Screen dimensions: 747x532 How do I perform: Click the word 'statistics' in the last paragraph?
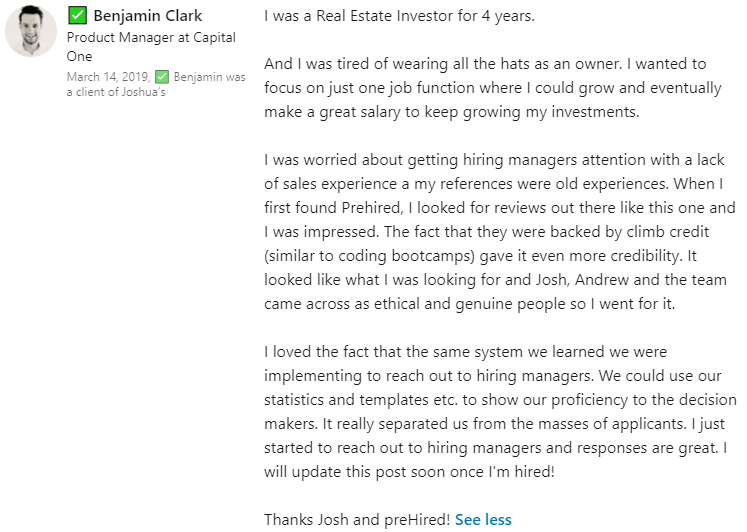(300, 400)
